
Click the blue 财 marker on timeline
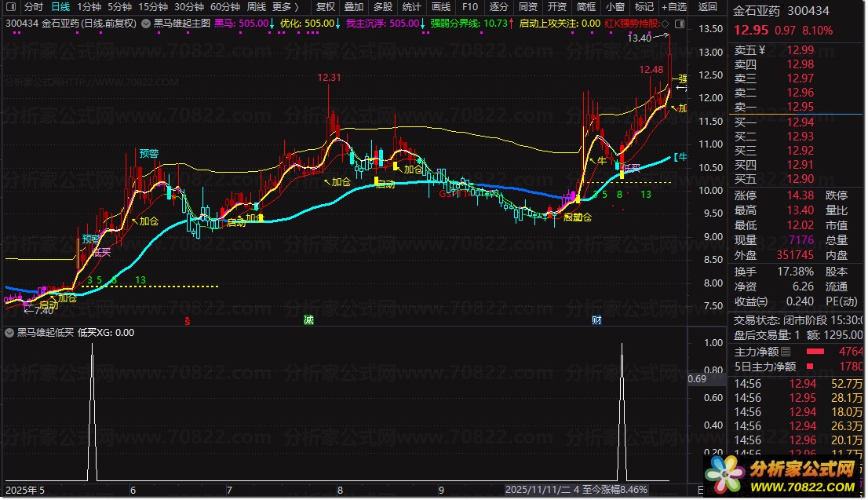click(x=596, y=320)
